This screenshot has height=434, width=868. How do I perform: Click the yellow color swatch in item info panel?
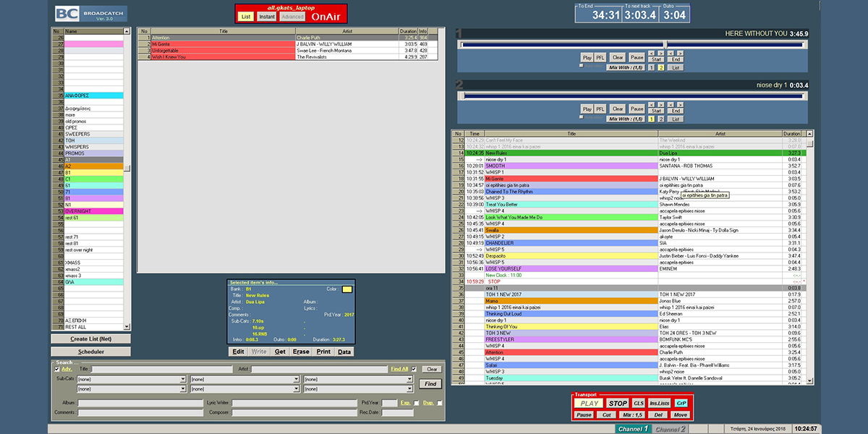tap(346, 289)
